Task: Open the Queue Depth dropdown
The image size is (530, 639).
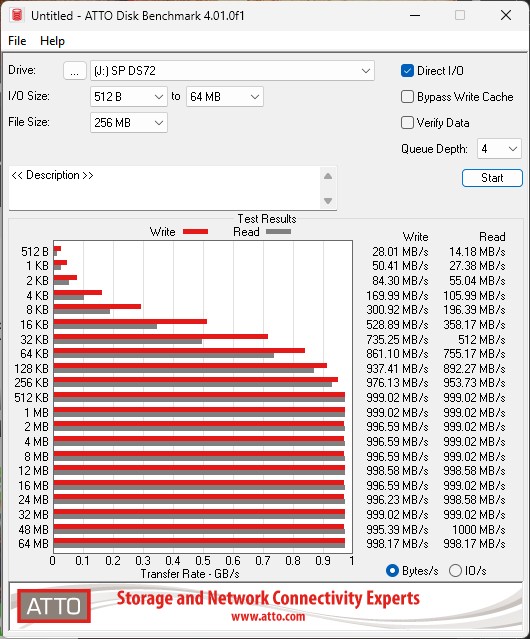Action: pyautogui.click(x=499, y=149)
